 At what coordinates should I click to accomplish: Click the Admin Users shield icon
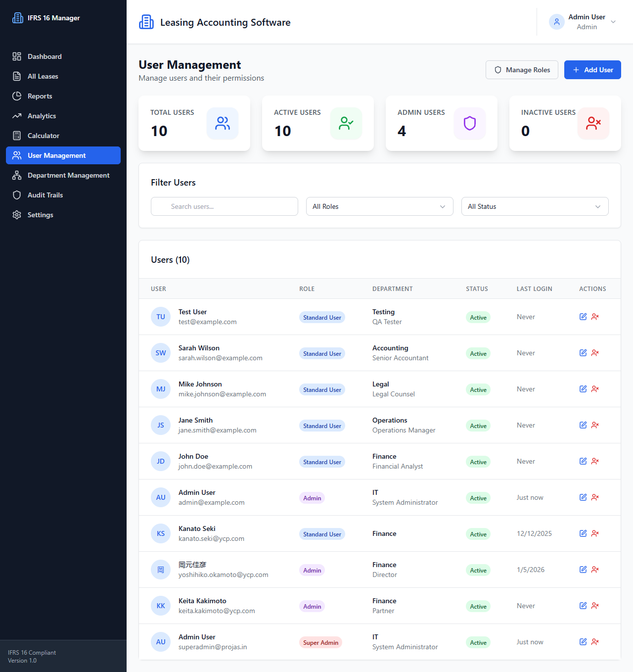pyautogui.click(x=470, y=123)
